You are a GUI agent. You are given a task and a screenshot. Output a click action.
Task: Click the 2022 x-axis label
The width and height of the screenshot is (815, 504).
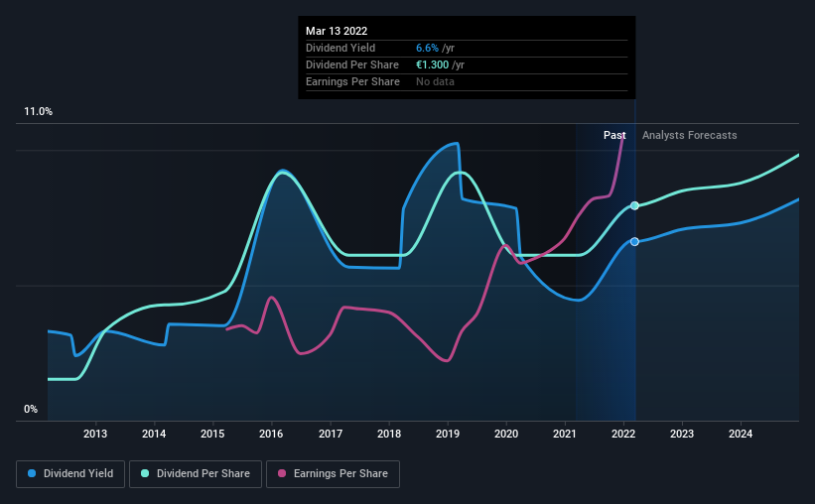click(623, 434)
